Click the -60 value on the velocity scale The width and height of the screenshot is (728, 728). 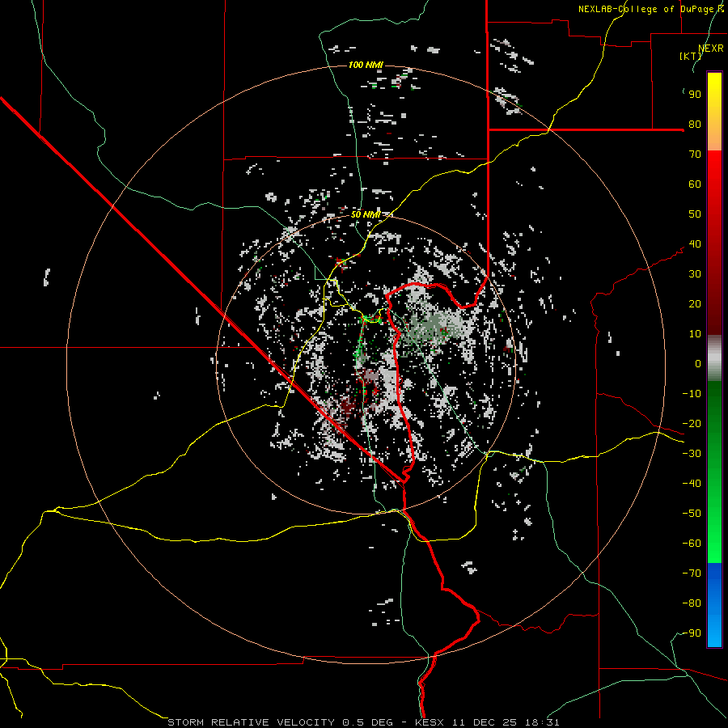coord(692,544)
